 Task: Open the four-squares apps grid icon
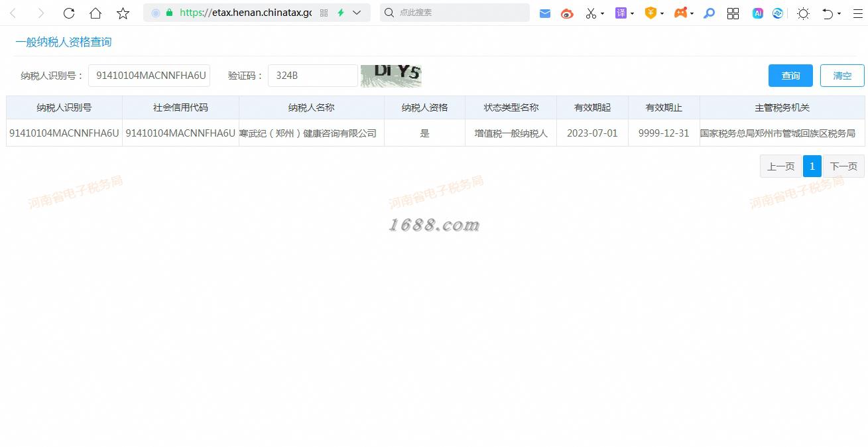(x=733, y=13)
